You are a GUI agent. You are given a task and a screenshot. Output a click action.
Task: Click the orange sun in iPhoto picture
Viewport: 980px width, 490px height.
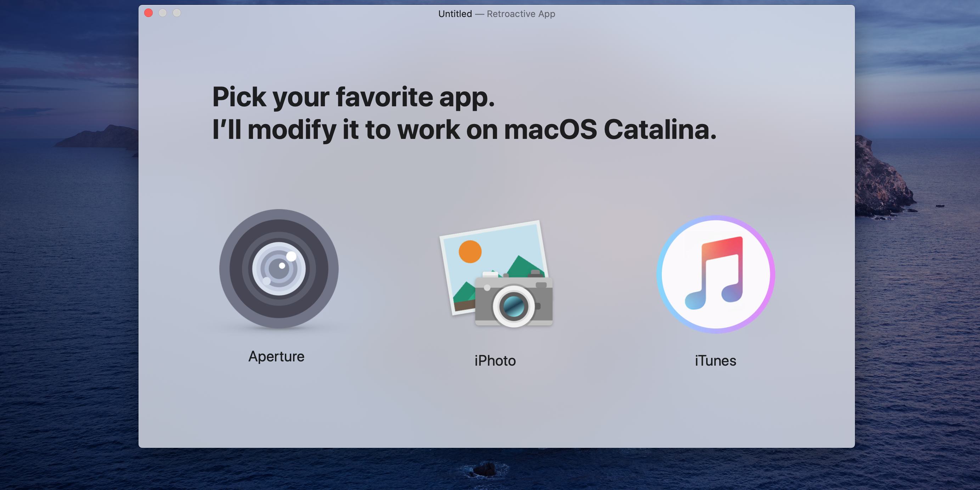(470, 252)
